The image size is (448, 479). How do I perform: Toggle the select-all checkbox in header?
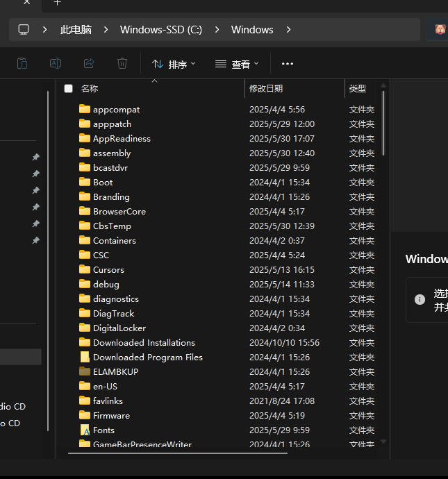click(69, 89)
